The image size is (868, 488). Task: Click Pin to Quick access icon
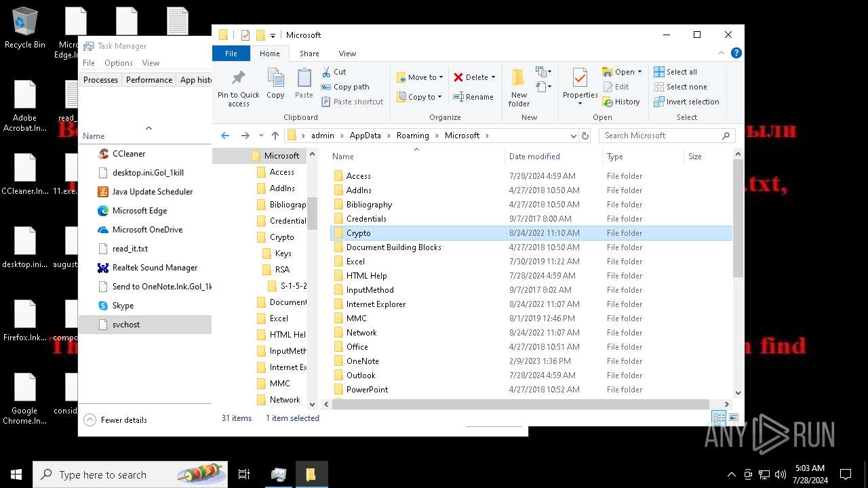pos(238,78)
